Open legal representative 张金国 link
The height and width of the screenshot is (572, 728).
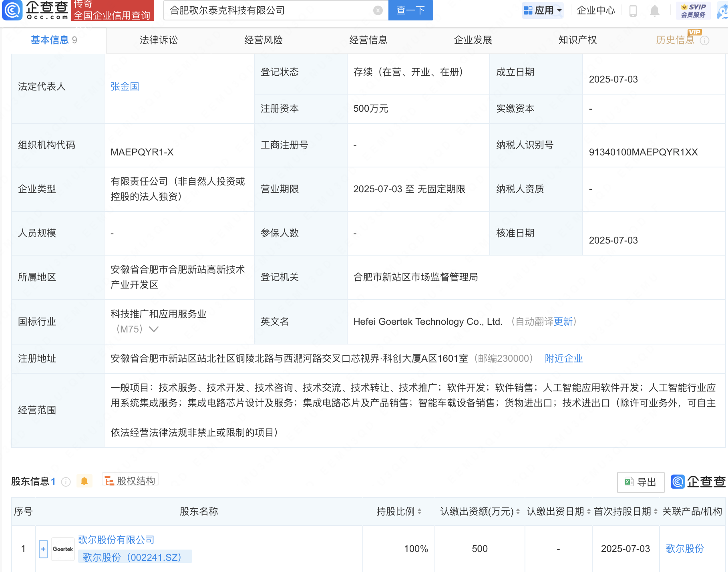pos(125,87)
